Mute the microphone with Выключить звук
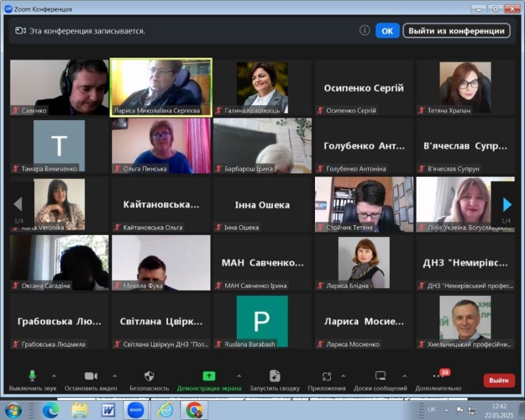The height and width of the screenshot is (420, 525). [32, 376]
